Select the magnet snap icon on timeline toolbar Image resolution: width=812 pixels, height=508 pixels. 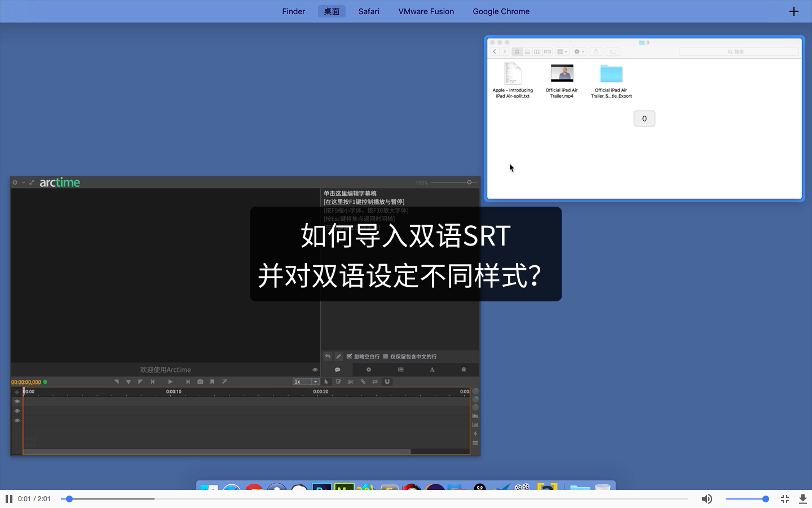[x=387, y=382]
